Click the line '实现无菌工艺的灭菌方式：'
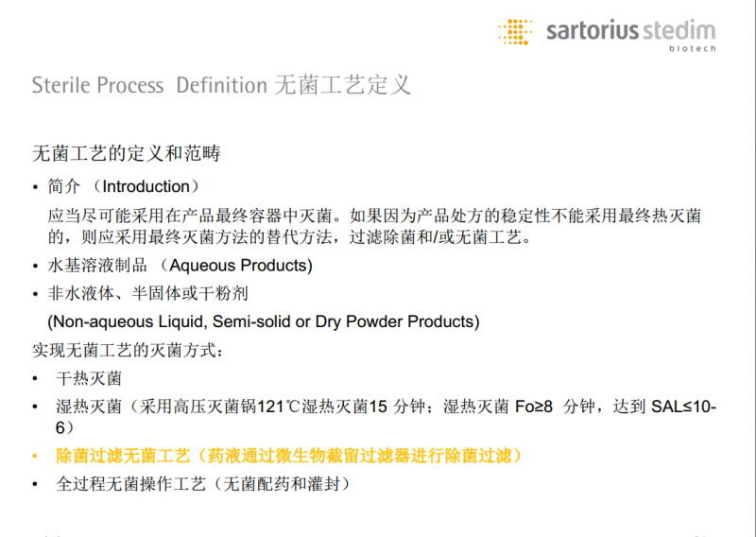Screen dimensions: 756x537 pyautogui.click(x=128, y=350)
